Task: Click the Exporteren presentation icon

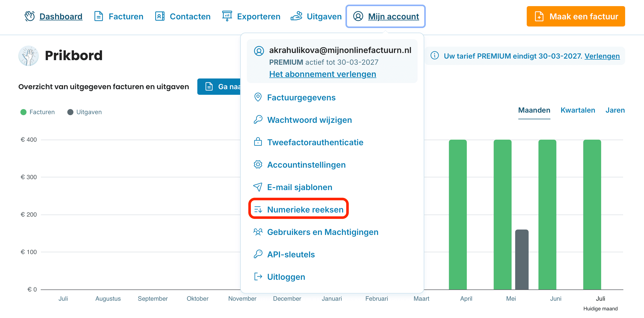Action: point(227,16)
